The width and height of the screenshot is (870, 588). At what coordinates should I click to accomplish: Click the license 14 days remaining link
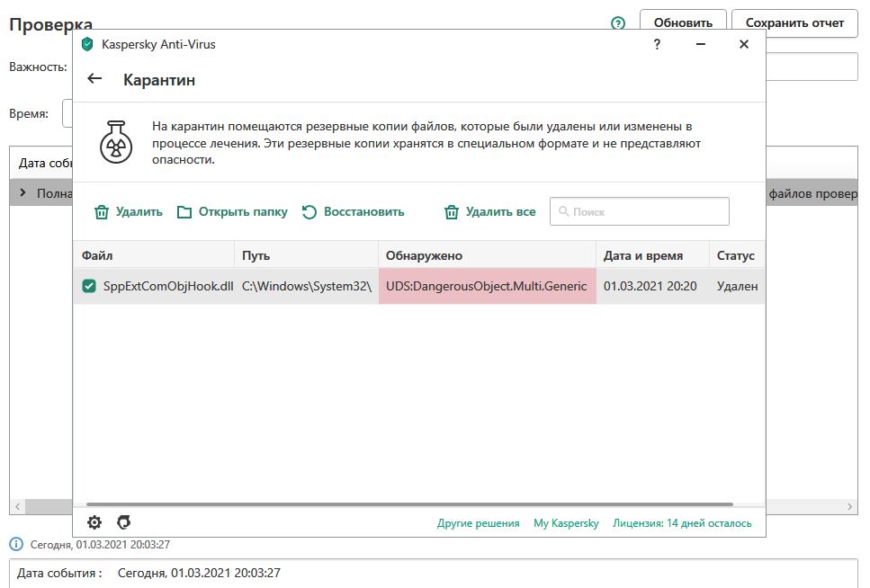click(682, 523)
